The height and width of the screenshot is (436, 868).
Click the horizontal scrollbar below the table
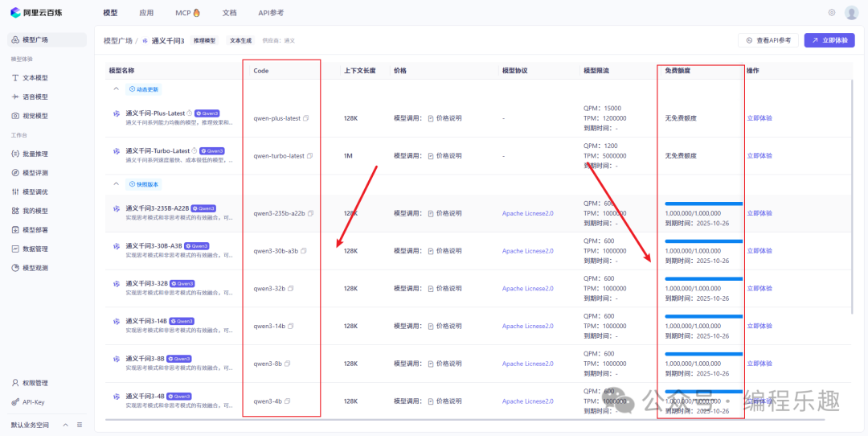[464, 420]
